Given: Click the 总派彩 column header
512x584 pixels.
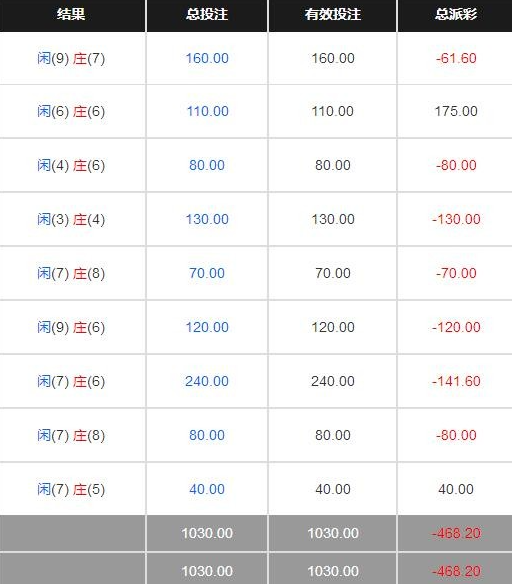Looking at the screenshot, I should [x=456, y=15].
